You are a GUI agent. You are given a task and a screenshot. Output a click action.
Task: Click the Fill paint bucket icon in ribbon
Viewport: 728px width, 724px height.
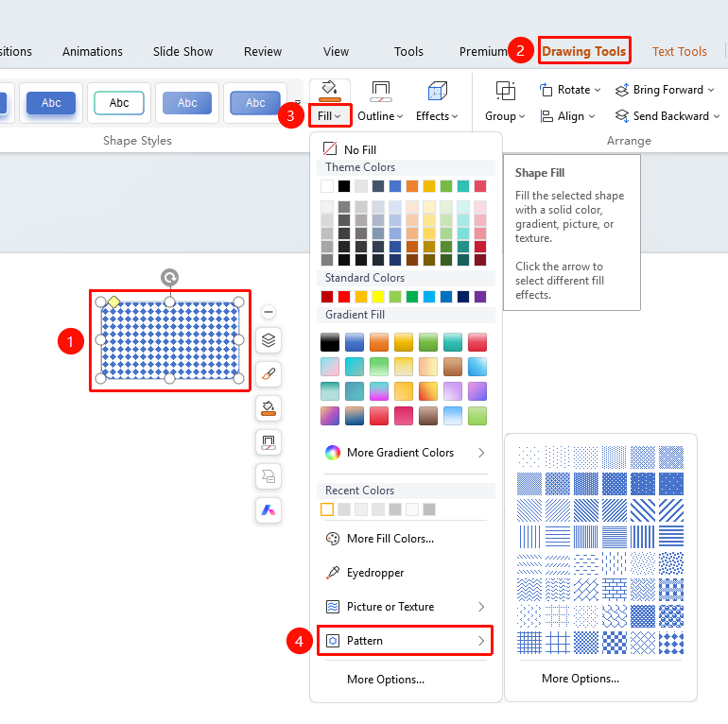330,91
